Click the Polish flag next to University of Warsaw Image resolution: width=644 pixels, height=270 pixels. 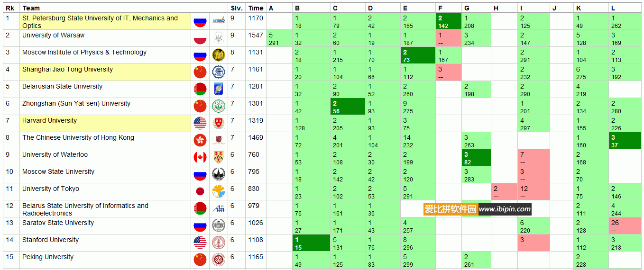(x=200, y=38)
